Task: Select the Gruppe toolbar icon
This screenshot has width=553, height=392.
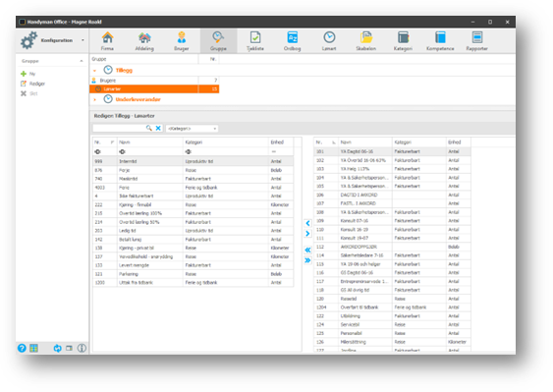Action: [218, 41]
